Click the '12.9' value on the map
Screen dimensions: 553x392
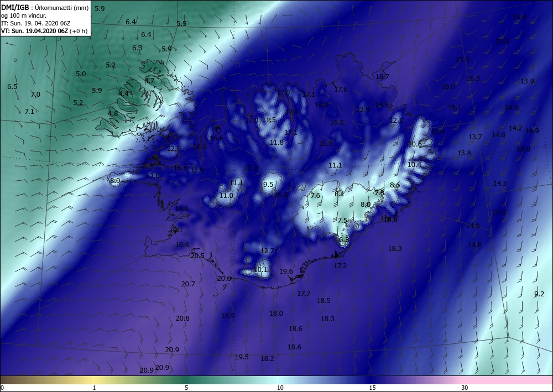[174, 149]
